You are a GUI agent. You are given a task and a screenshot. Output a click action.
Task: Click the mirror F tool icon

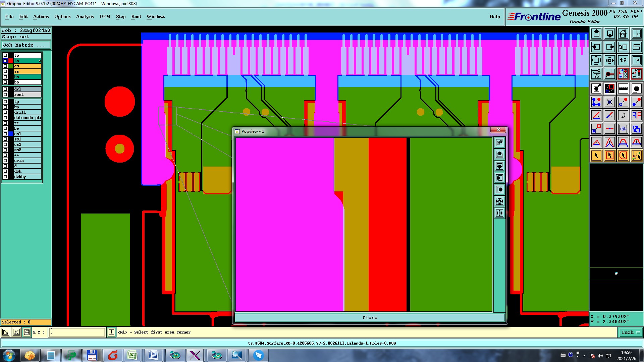[636, 115]
